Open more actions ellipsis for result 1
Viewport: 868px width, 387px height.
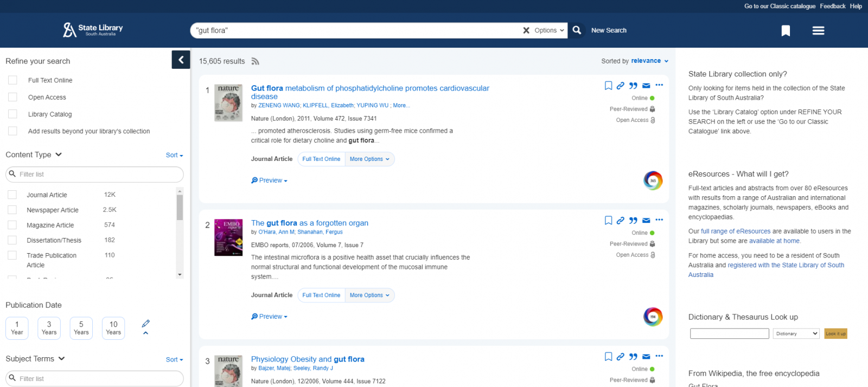pyautogui.click(x=659, y=85)
